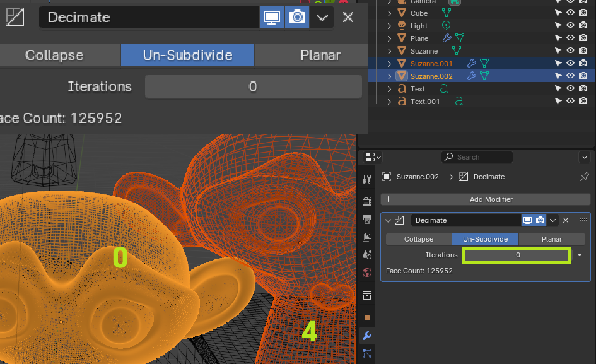Open the Object properties tab
Viewport: 596px width, 364px height.
(367, 317)
